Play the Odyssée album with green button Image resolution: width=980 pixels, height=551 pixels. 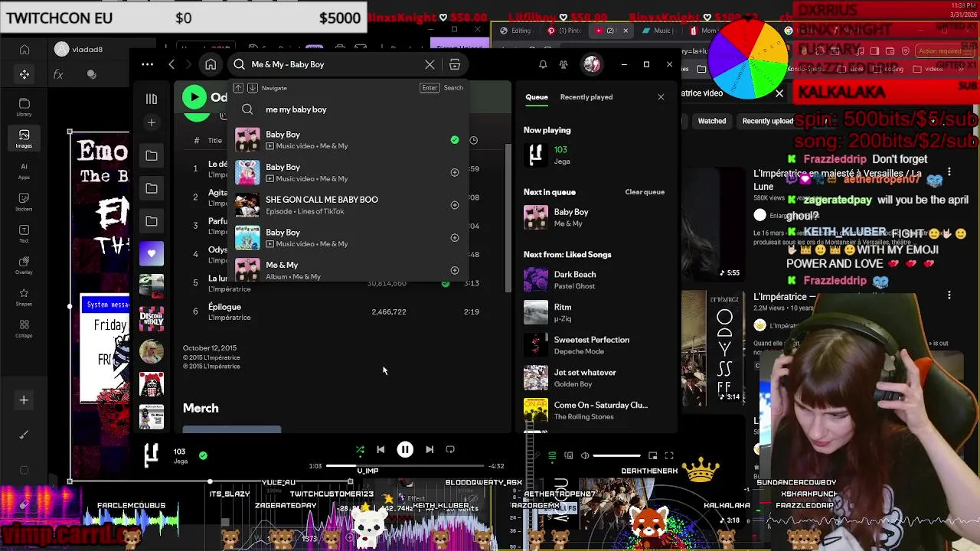tap(194, 97)
